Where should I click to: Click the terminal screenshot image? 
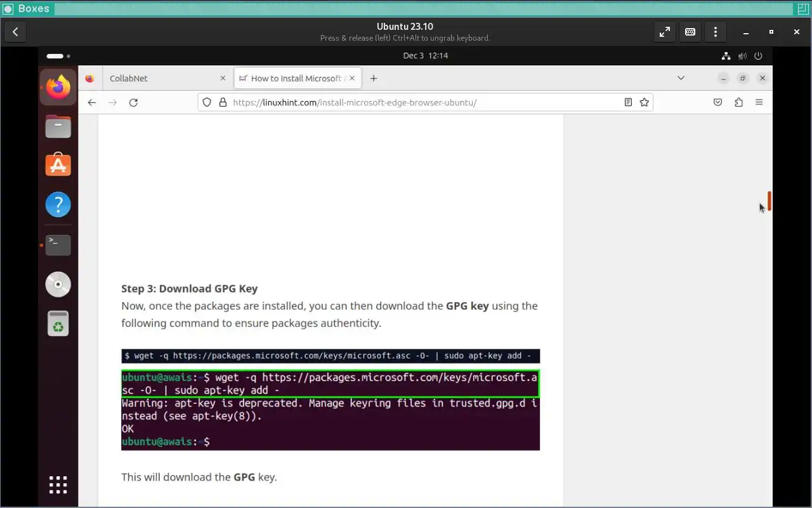[331, 410]
